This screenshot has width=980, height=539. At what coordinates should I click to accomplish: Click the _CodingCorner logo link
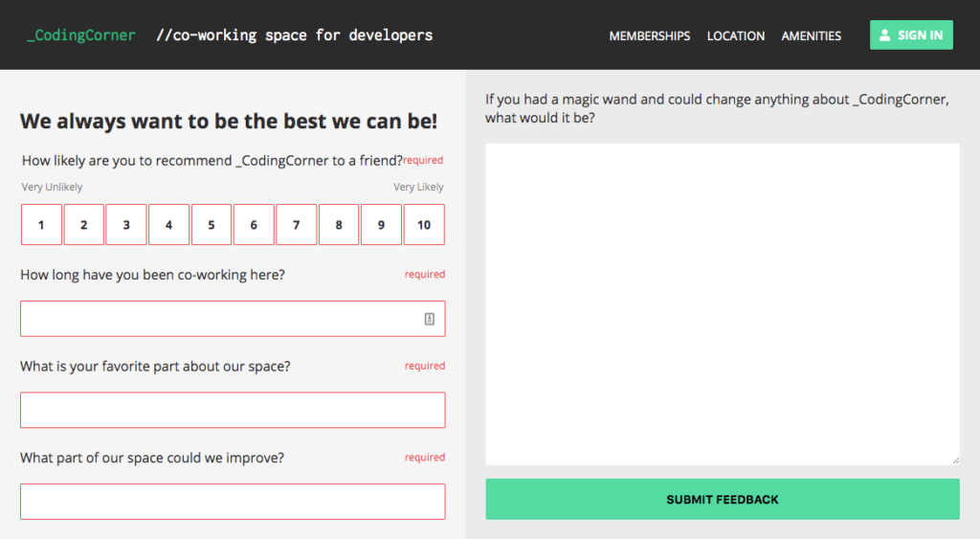point(80,35)
